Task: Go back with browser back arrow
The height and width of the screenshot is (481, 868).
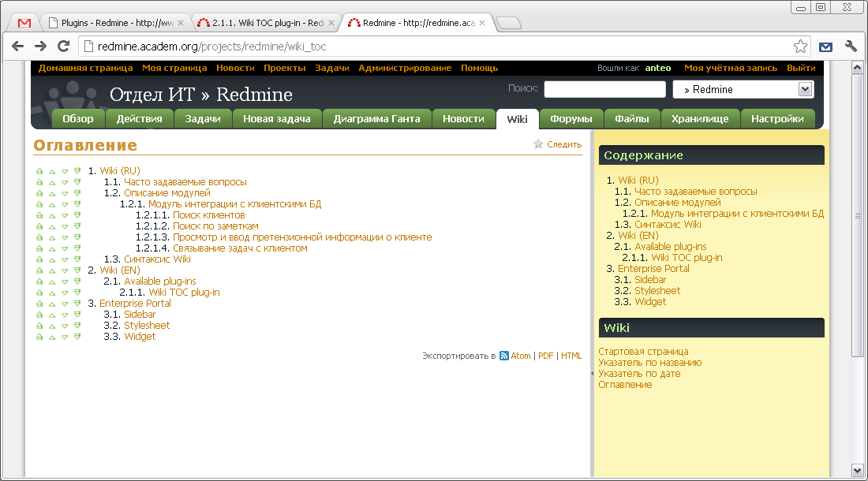Action: 17,47
